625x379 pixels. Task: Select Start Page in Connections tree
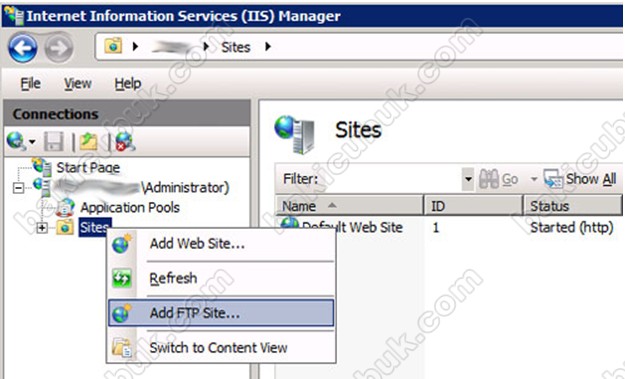pos(88,168)
